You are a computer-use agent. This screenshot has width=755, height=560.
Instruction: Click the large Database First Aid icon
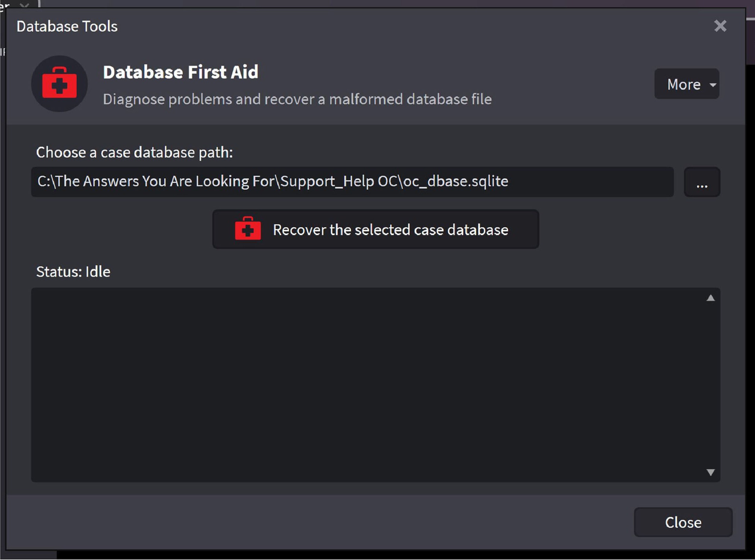[59, 84]
